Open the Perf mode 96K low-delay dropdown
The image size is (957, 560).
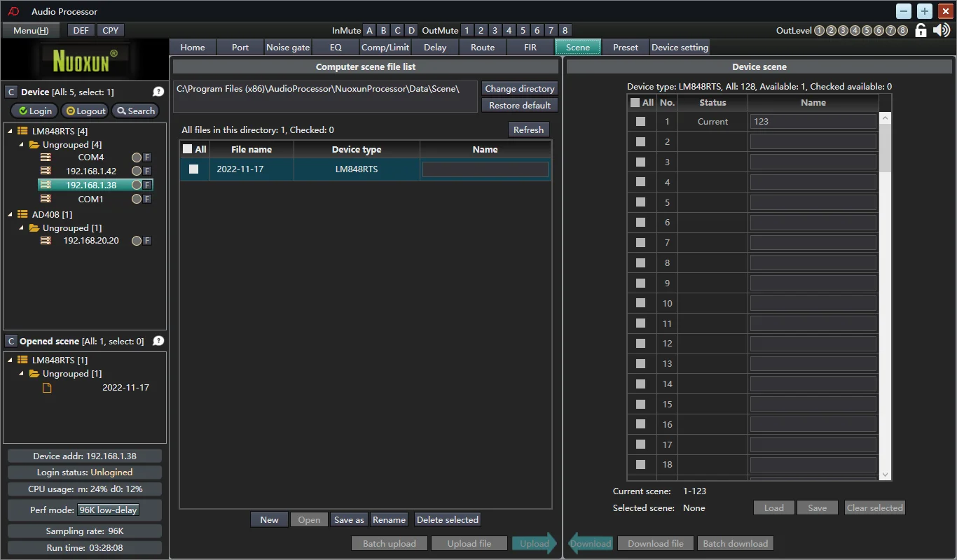pos(108,510)
